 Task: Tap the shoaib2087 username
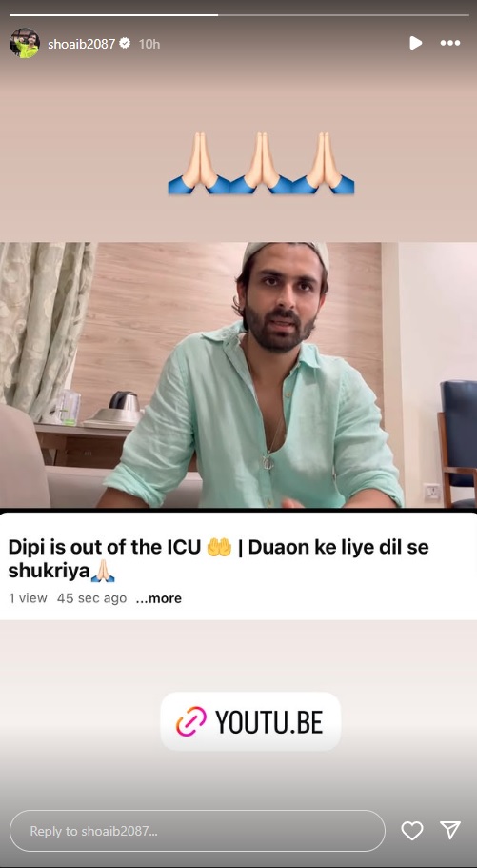point(81,44)
